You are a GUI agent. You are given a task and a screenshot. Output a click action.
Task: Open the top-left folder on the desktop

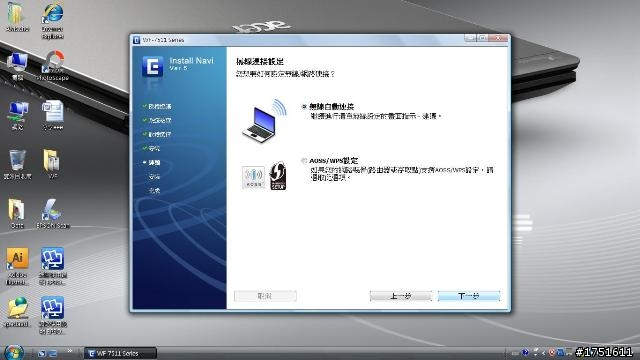(x=17, y=17)
